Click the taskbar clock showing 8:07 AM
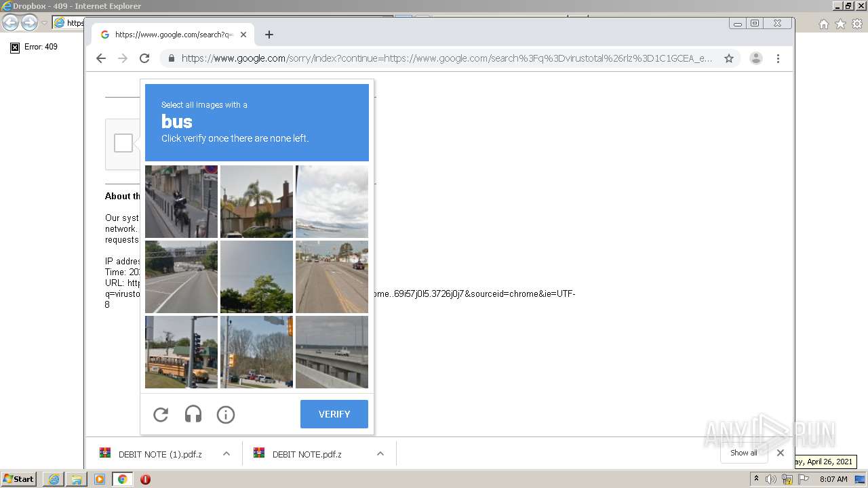The width and height of the screenshot is (868, 488). (x=833, y=479)
